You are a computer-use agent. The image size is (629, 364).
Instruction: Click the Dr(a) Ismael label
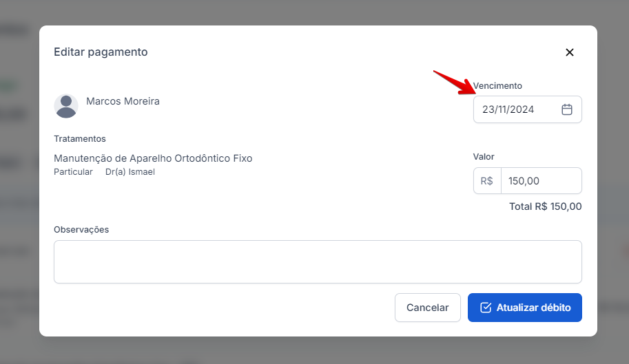point(130,172)
